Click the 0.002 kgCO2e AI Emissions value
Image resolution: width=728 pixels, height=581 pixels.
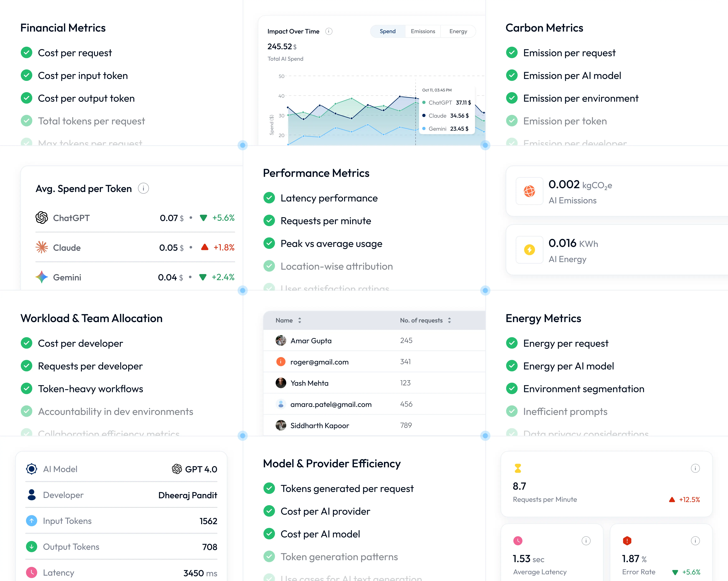(580, 185)
